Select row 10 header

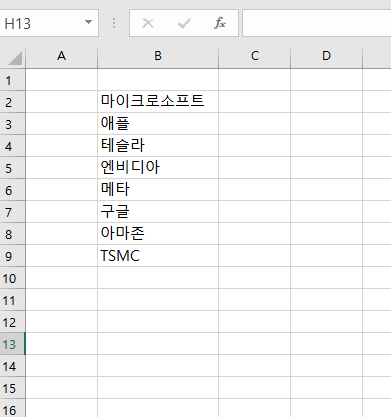12,278
